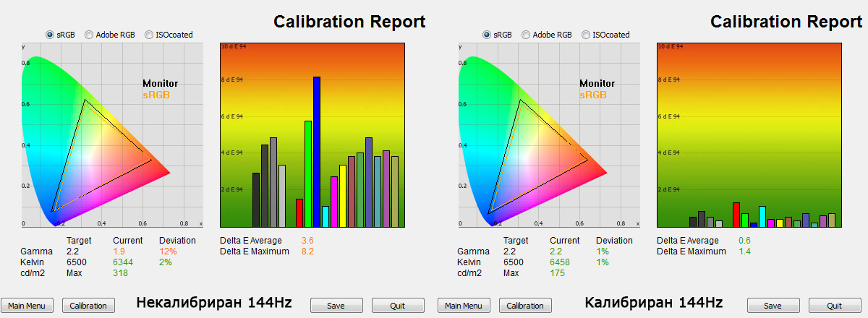This screenshot has width=868, height=318.
Task: Click the left CIE gamut diagram
Action: point(112,134)
